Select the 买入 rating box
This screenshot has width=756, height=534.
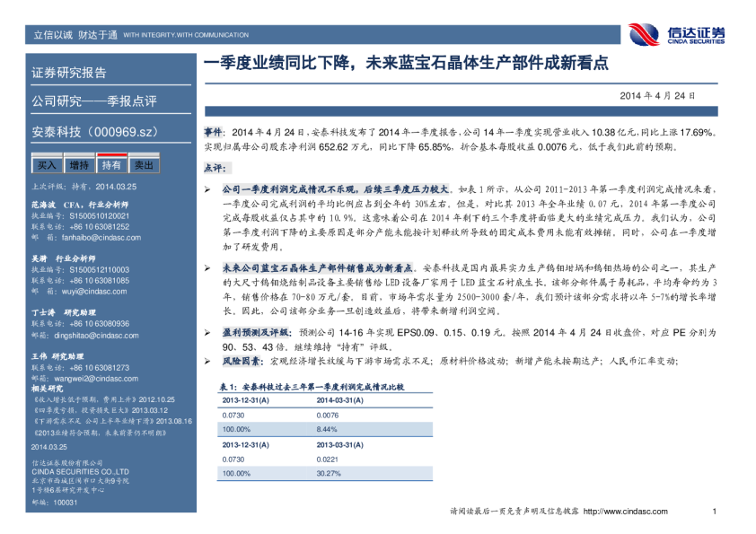(x=47, y=165)
